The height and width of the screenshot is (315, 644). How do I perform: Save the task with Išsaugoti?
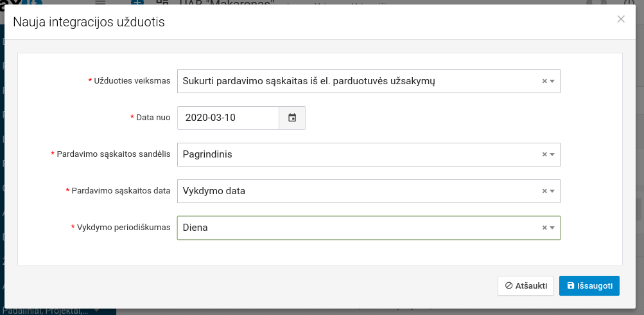(589, 286)
